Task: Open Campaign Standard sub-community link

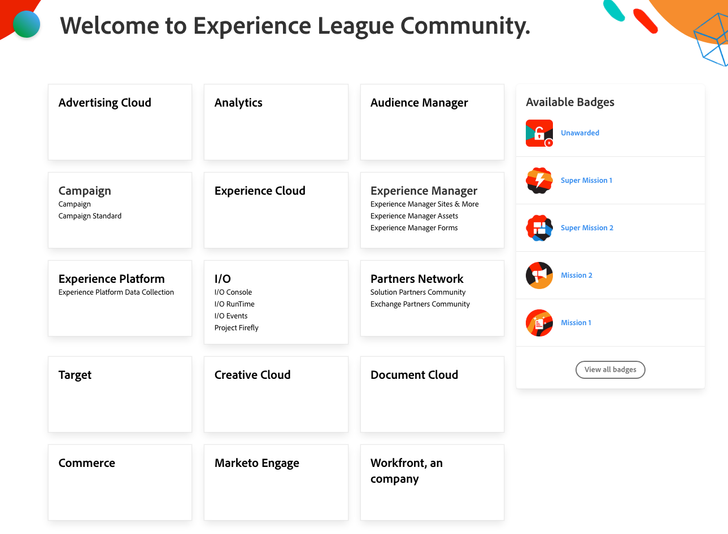Action: (x=90, y=216)
